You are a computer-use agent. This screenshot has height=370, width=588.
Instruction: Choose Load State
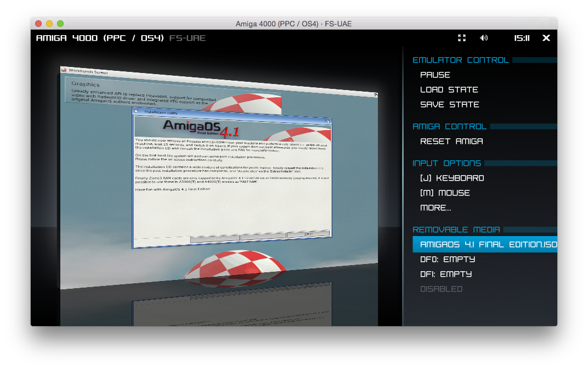449,89
